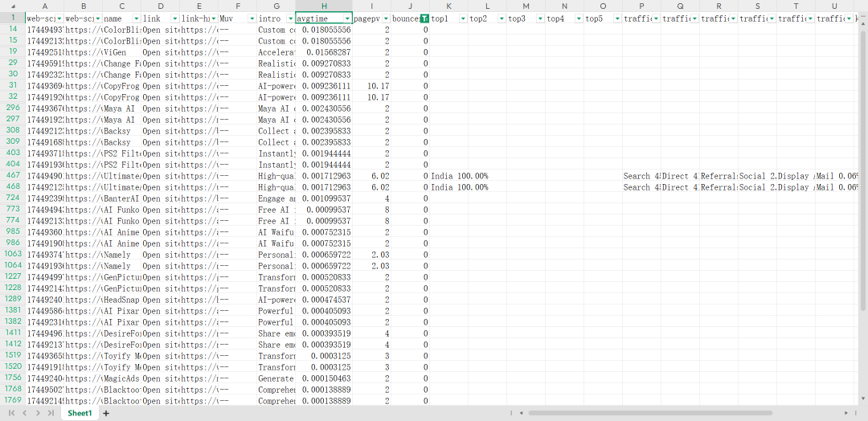Open the active filter button on the bounce column
This screenshot has width=868, height=421.
pos(424,18)
